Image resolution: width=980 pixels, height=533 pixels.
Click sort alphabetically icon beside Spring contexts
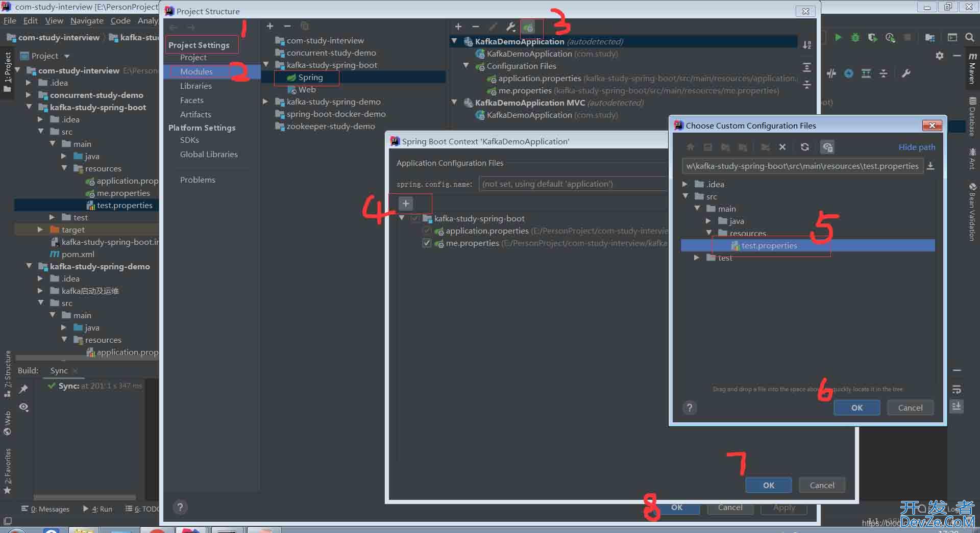[807, 45]
